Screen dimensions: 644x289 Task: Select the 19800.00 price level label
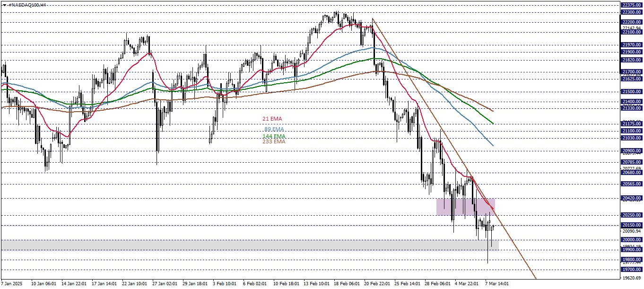(632, 260)
